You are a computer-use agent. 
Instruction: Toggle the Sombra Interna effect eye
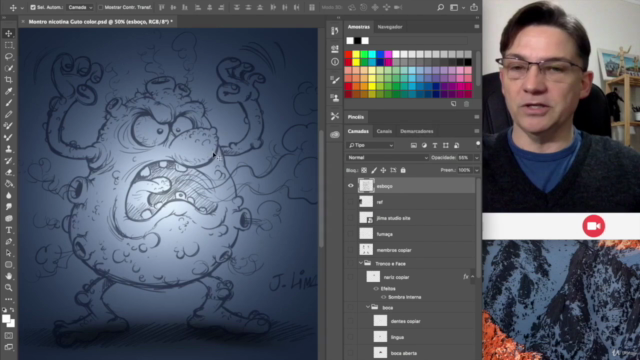(x=383, y=297)
